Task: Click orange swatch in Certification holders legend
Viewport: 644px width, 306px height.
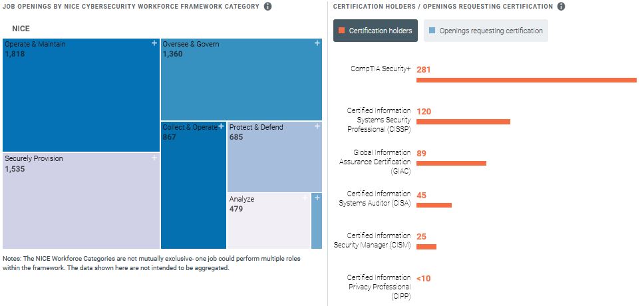Action: pyautogui.click(x=341, y=31)
